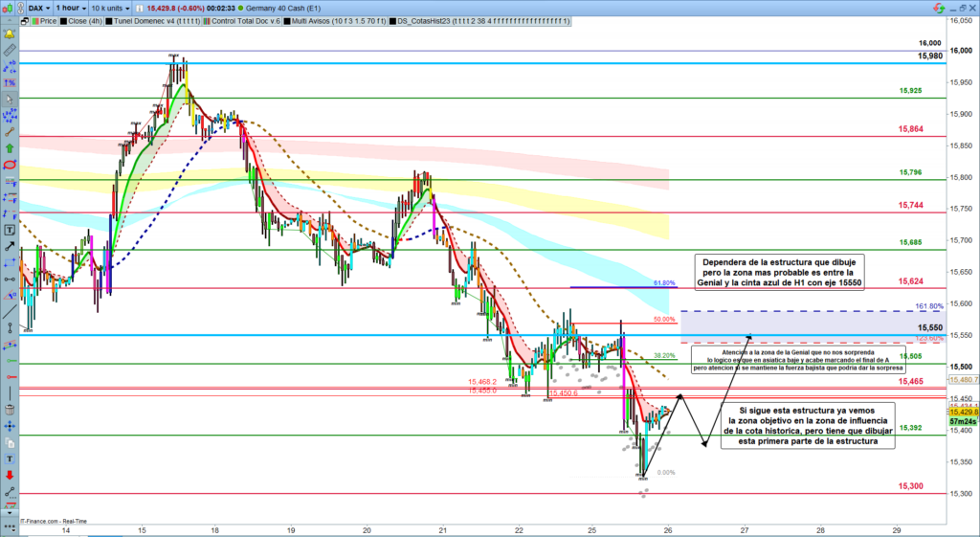Click the color swatch beside Price
Image resolution: width=980 pixels, height=537 pixels.
(33, 19)
